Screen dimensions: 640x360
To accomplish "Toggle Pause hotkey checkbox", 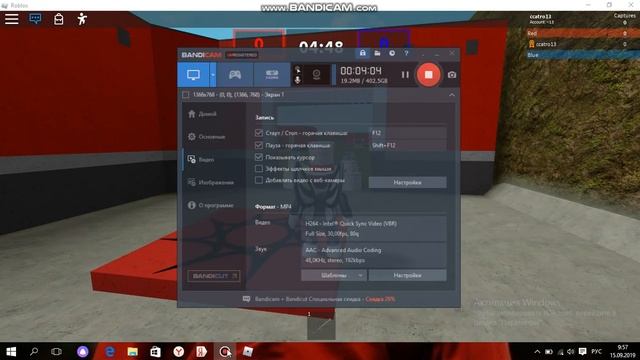I will [x=258, y=145].
